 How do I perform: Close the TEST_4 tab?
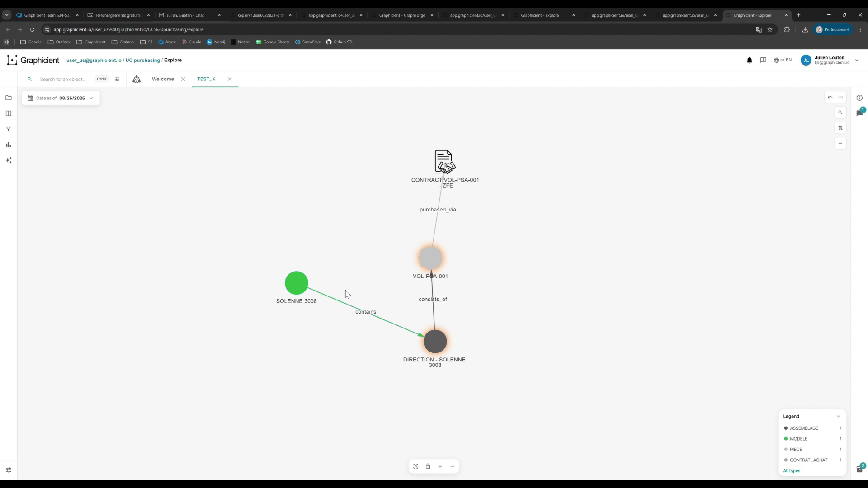pyautogui.click(x=230, y=79)
